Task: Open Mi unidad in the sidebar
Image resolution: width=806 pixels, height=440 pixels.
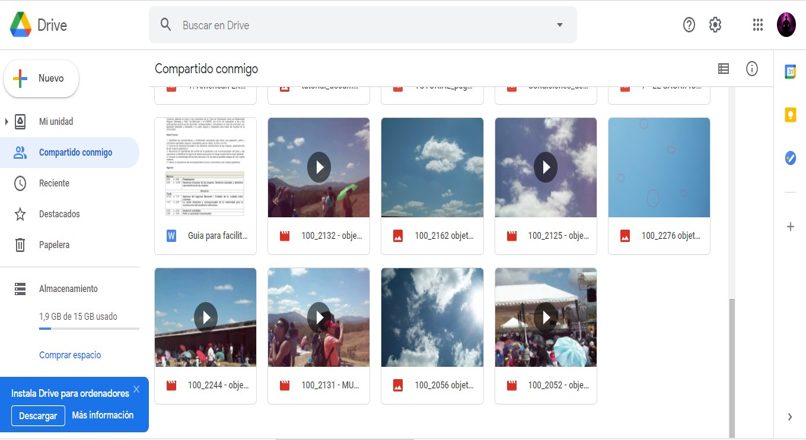Action: pos(56,122)
